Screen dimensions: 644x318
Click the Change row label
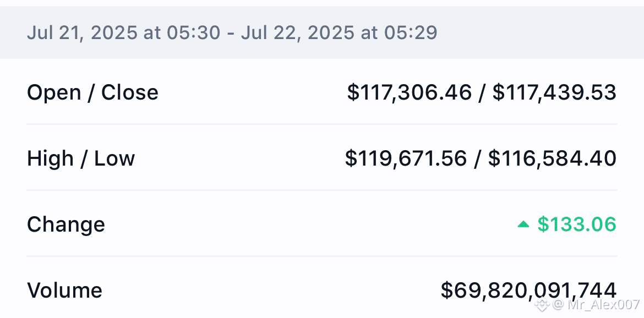(x=66, y=224)
